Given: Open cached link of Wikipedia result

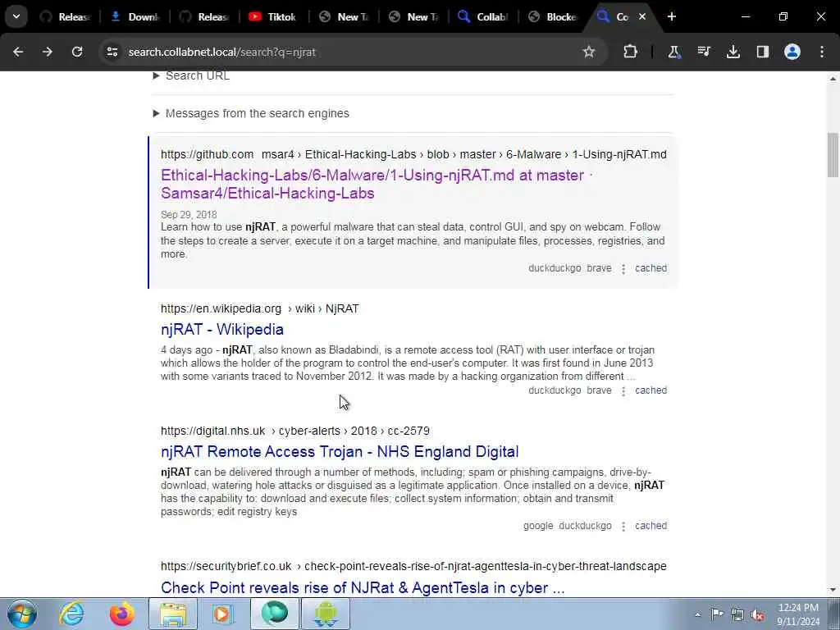Looking at the screenshot, I should [x=651, y=390].
